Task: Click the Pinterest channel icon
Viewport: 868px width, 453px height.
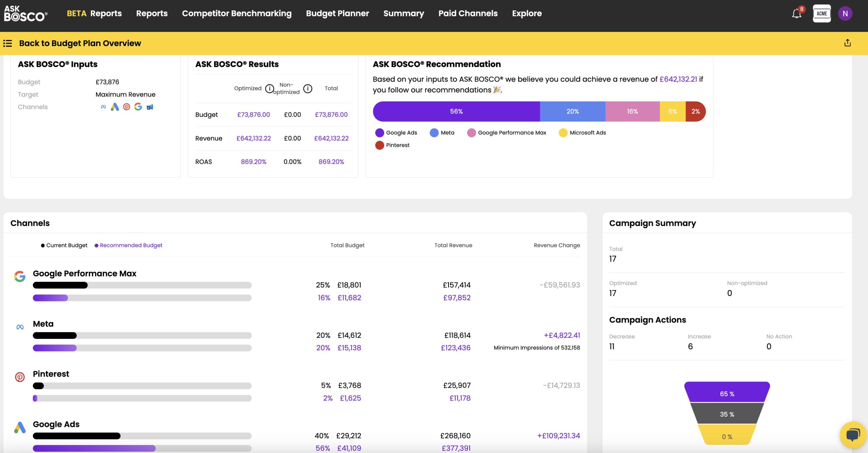Action: click(x=20, y=376)
